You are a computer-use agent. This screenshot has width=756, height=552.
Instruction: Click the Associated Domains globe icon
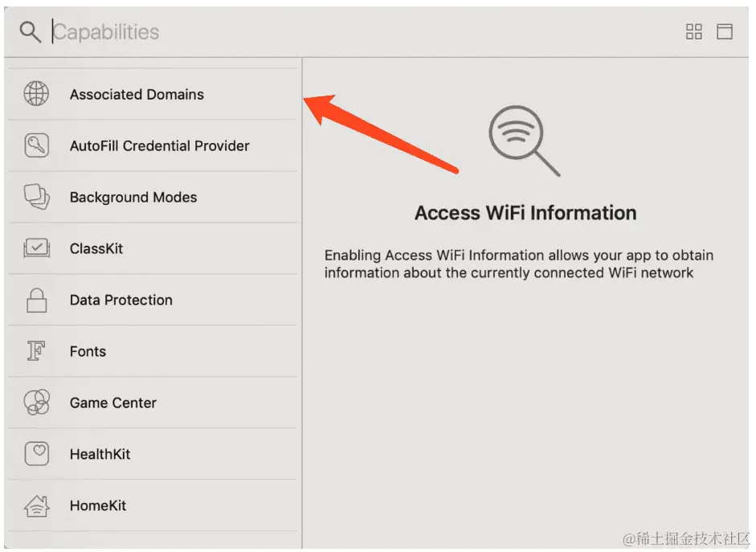coord(36,94)
